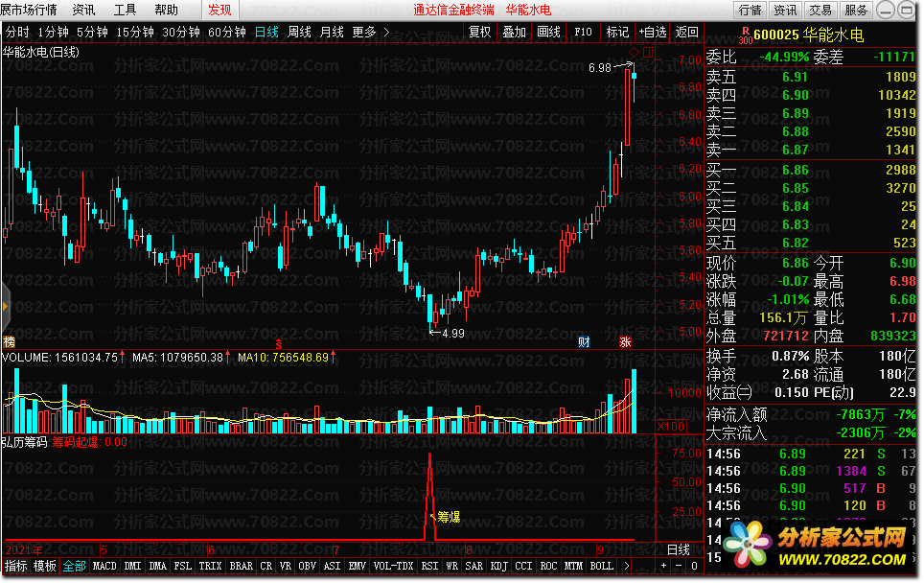Click the 日线 label at the chart's bottom right

coord(679,549)
